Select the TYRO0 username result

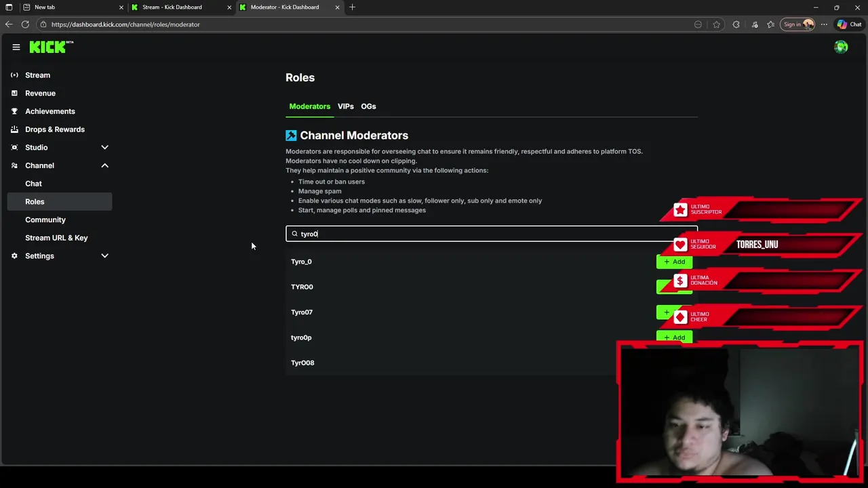(302, 287)
